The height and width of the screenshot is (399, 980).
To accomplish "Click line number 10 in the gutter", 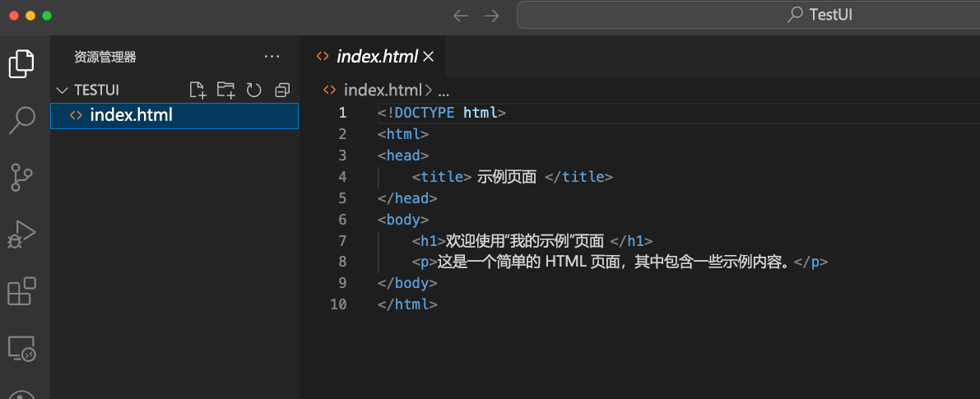I will click(338, 304).
